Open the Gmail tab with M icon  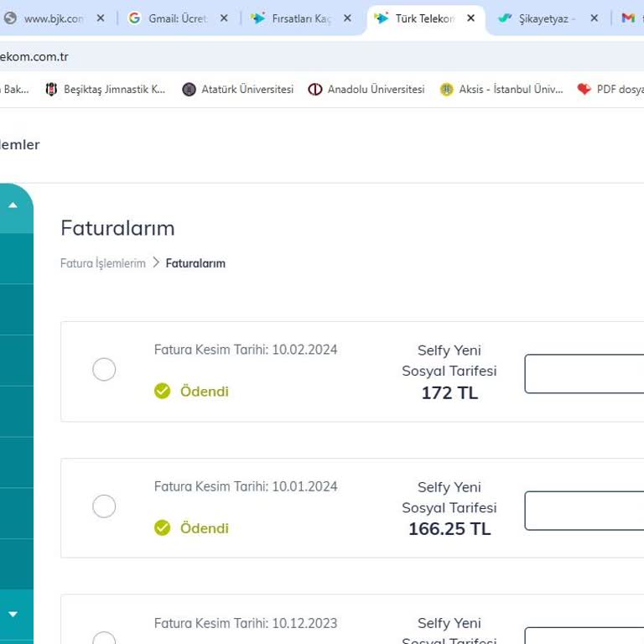coord(629,18)
